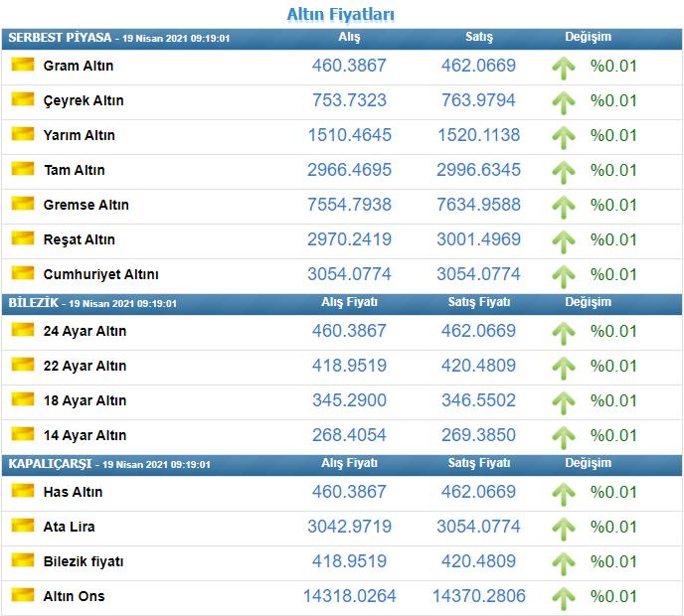Click the gold bar icon next to Ata Lira
This screenshot has height=616, width=684.
(x=22, y=527)
